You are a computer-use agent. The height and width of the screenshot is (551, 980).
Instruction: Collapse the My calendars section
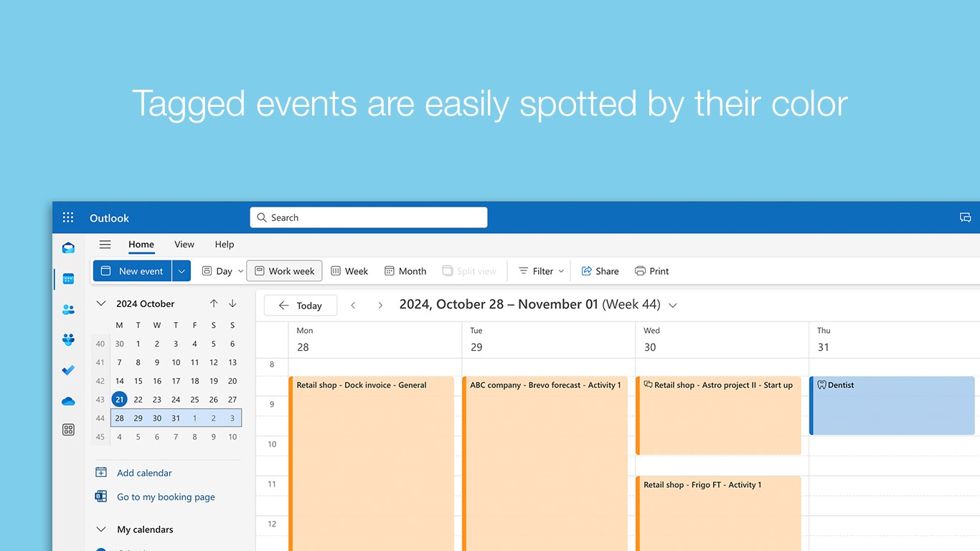101,529
